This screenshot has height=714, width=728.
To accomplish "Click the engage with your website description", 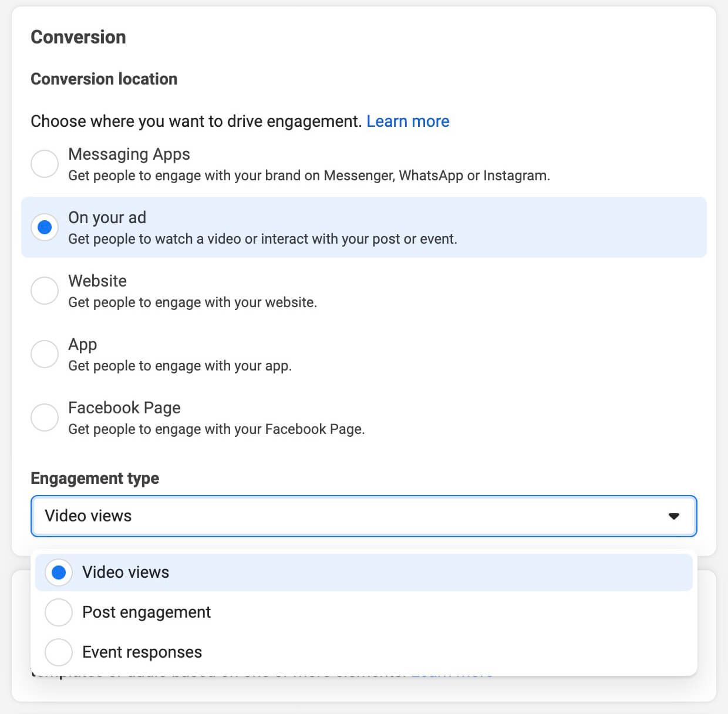I will click(193, 303).
